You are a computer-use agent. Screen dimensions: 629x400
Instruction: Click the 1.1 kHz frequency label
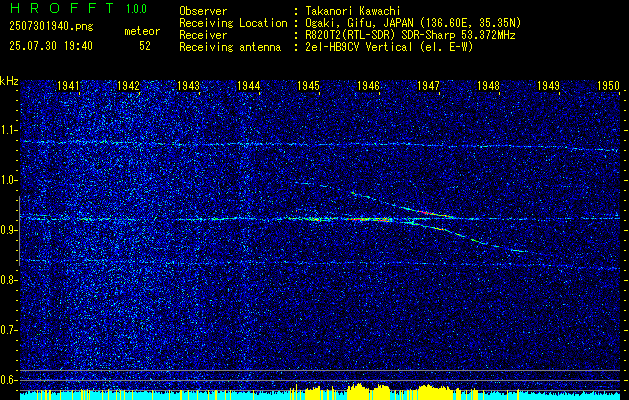[8, 130]
